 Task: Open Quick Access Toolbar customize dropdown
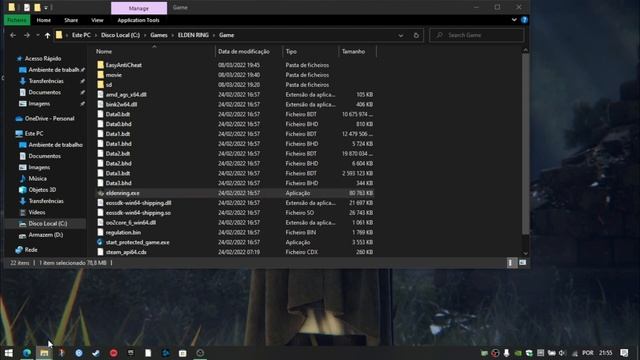(46, 8)
